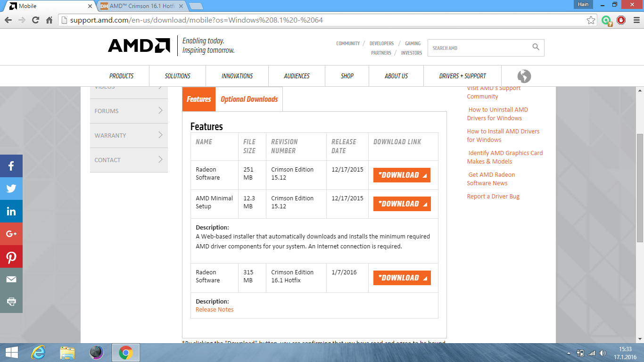
Task: Open File Explorer from taskbar
Action: point(67,353)
